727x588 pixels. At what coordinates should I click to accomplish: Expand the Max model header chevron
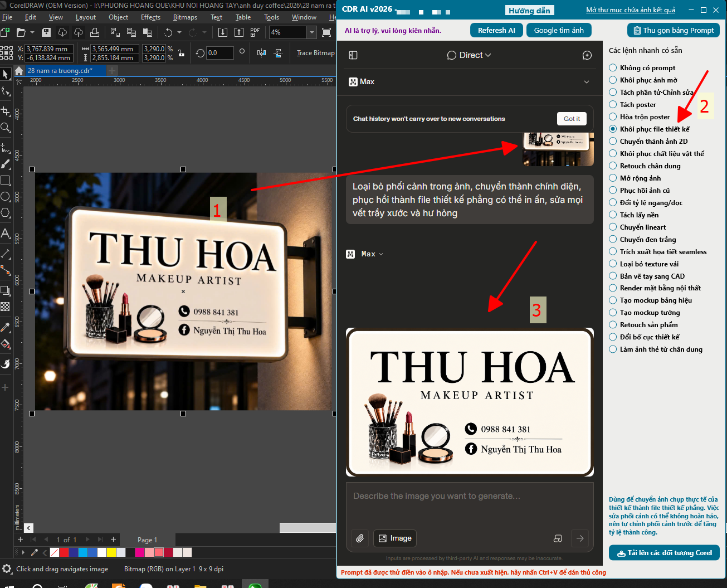tap(587, 82)
